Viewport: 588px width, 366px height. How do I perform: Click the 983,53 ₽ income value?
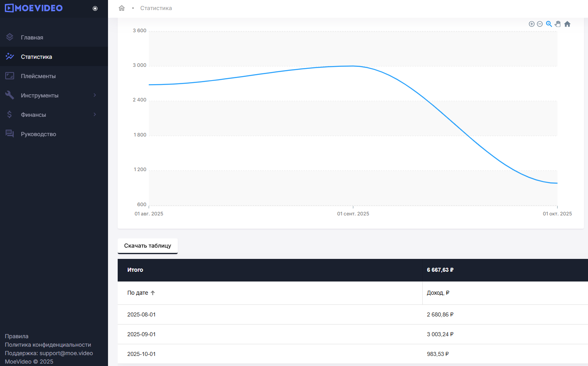[x=438, y=354]
